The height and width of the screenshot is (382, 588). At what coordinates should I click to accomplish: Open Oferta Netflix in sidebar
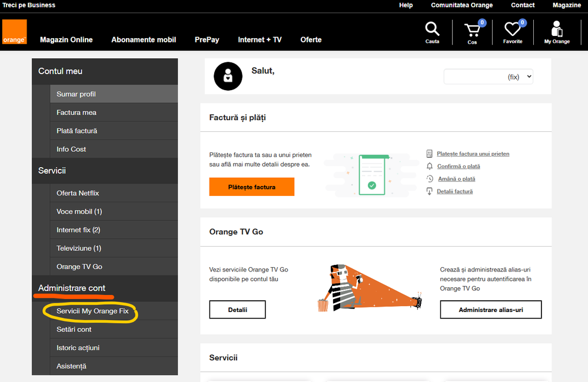[x=79, y=194]
